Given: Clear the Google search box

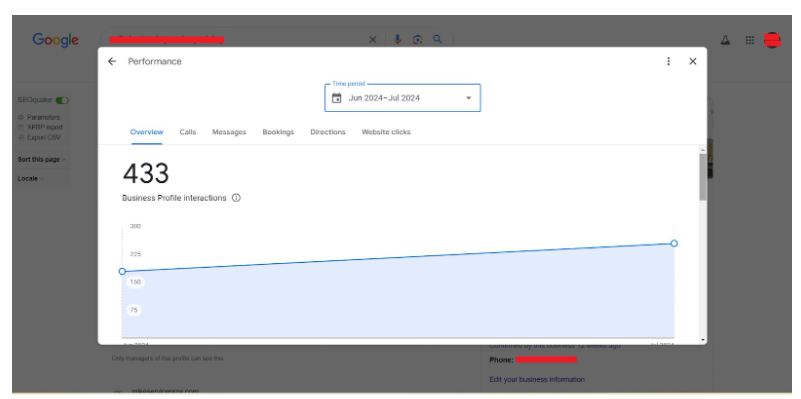Looking at the screenshot, I should (x=372, y=39).
